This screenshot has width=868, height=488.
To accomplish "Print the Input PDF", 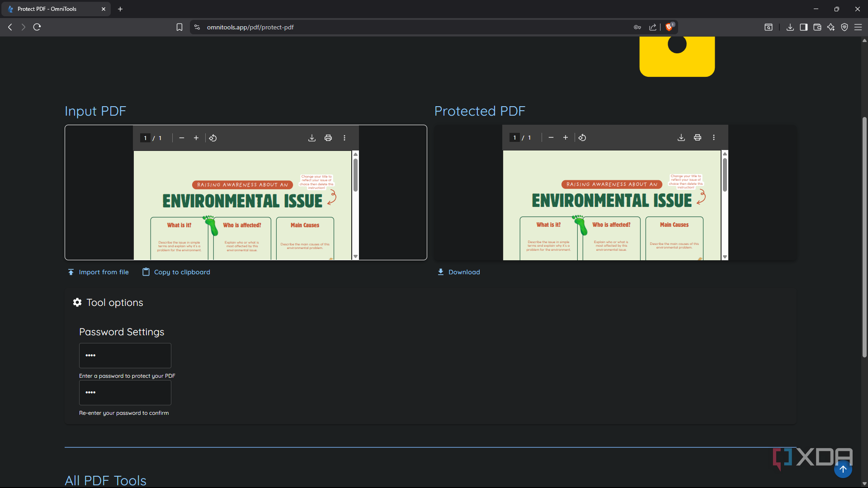I will pyautogui.click(x=328, y=138).
